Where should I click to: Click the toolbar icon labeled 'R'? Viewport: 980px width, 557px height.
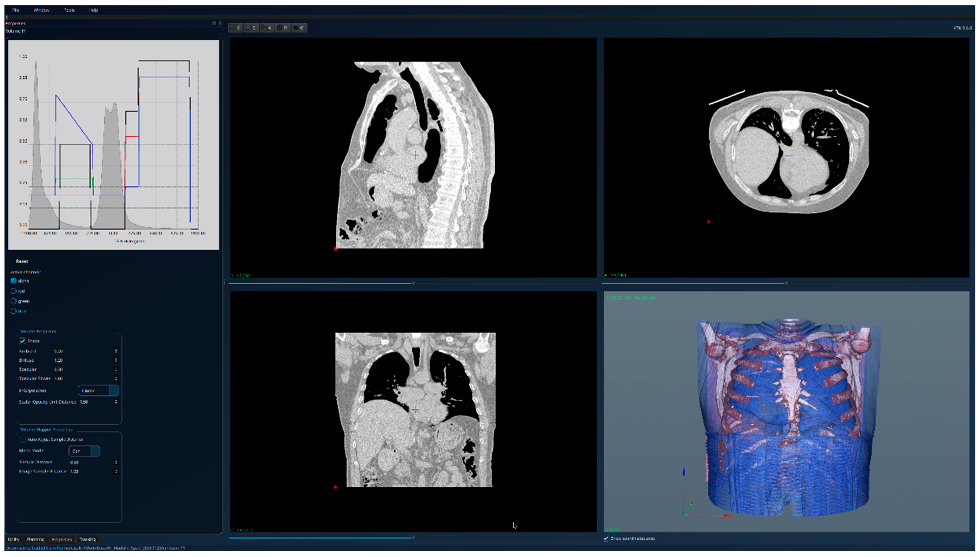click(283, 28)
